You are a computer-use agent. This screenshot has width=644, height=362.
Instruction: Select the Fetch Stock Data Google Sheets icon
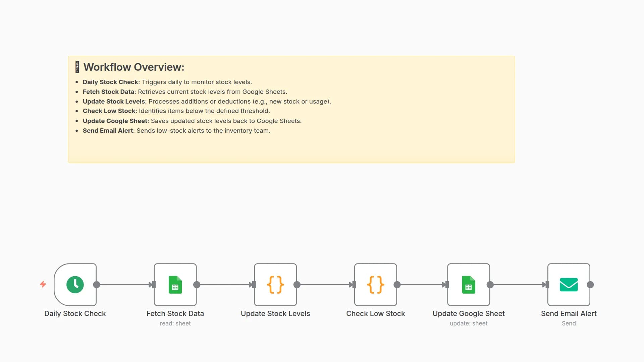coord(175,285)
